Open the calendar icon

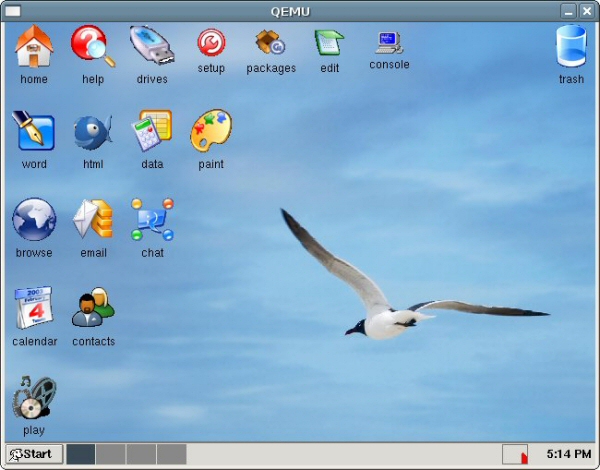(x=33, y=308)
